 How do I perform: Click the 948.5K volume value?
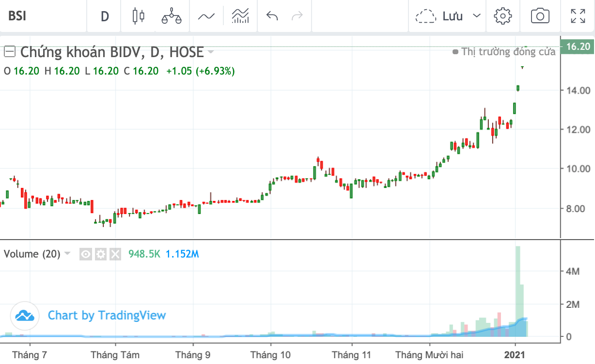(x=144, y=254)
